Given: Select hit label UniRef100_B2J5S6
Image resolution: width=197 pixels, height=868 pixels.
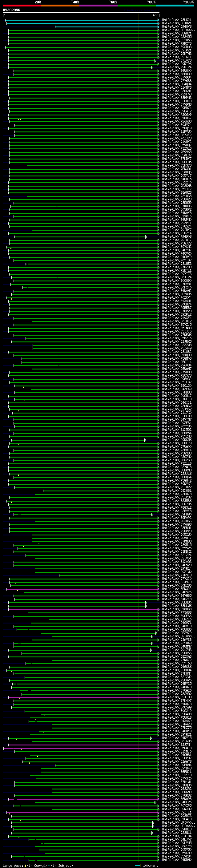Looking at the screenshot, I should click(177, 501).
